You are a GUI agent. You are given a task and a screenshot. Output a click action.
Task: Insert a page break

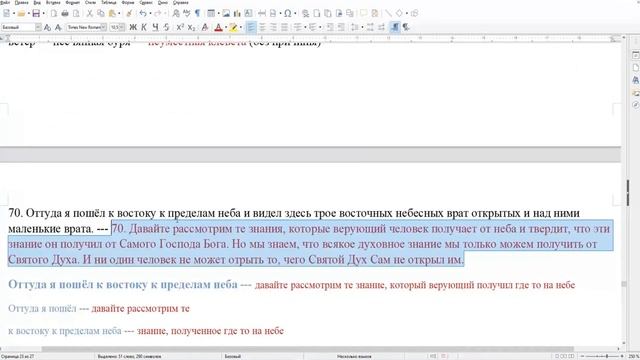(x=262, y=13)
